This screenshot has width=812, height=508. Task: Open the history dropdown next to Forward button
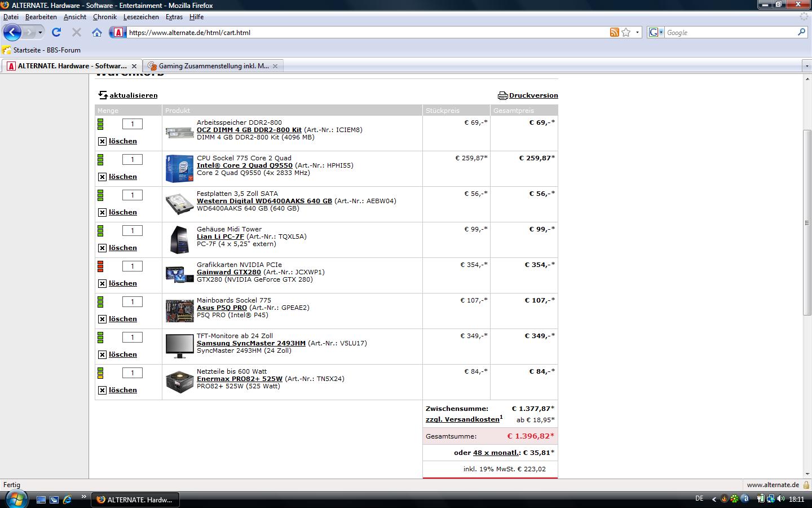40,32
